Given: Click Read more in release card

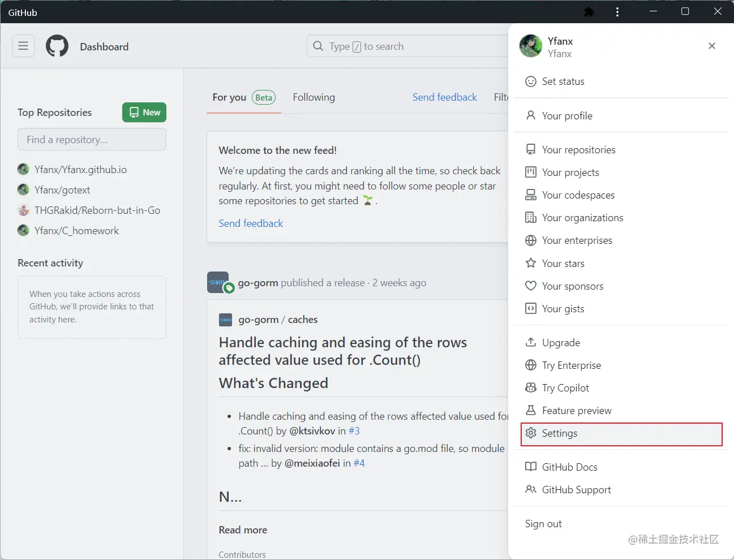Looking at the screenshot, I should point(243,529).
